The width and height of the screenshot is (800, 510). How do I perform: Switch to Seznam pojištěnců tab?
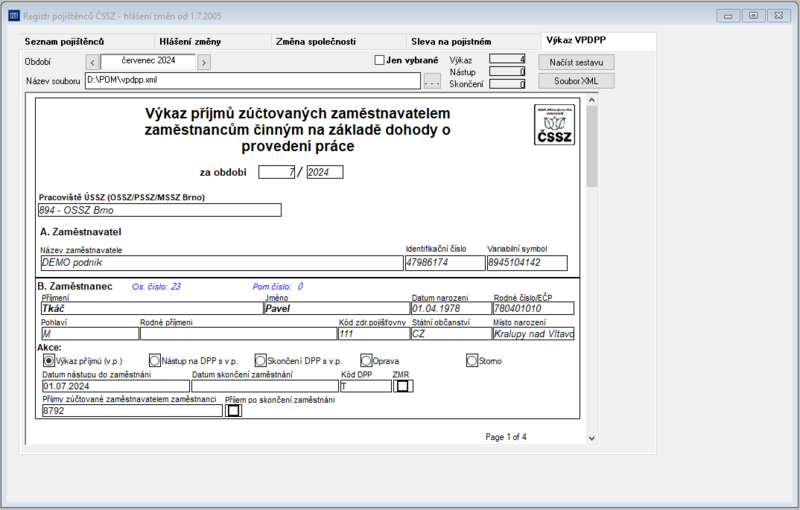[x=64, y=42]
